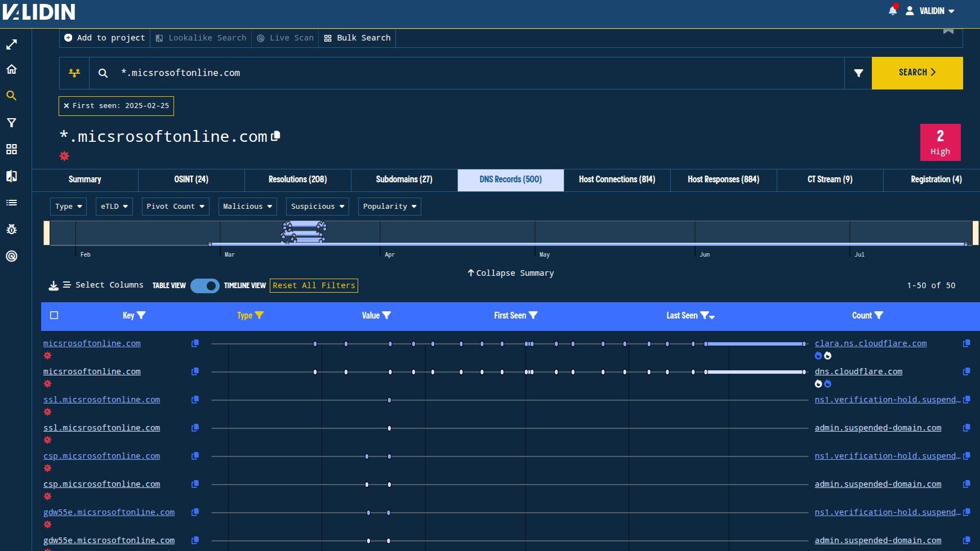Click the left timeline range handle
The height and width of the screenshot is (551, 980).
(x=47, y=233)
